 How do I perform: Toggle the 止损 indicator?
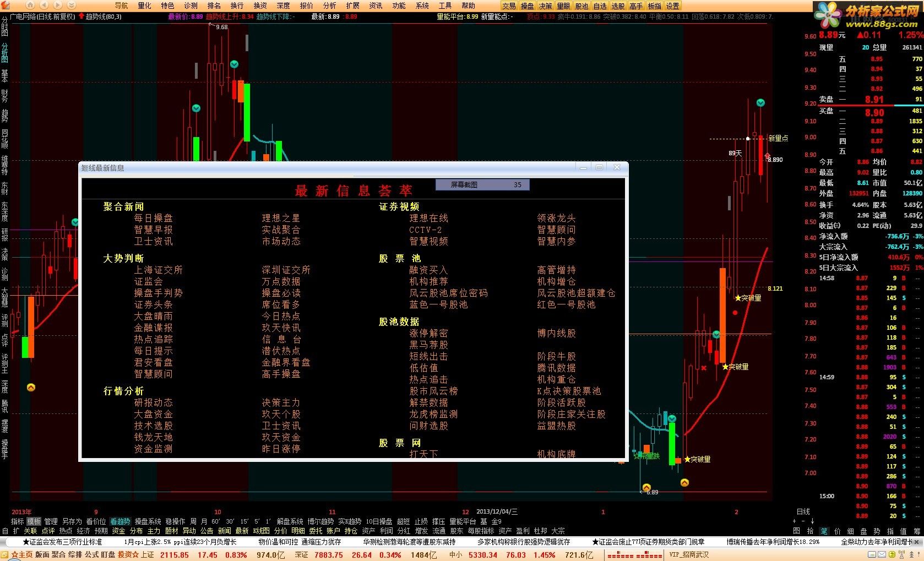421,521
